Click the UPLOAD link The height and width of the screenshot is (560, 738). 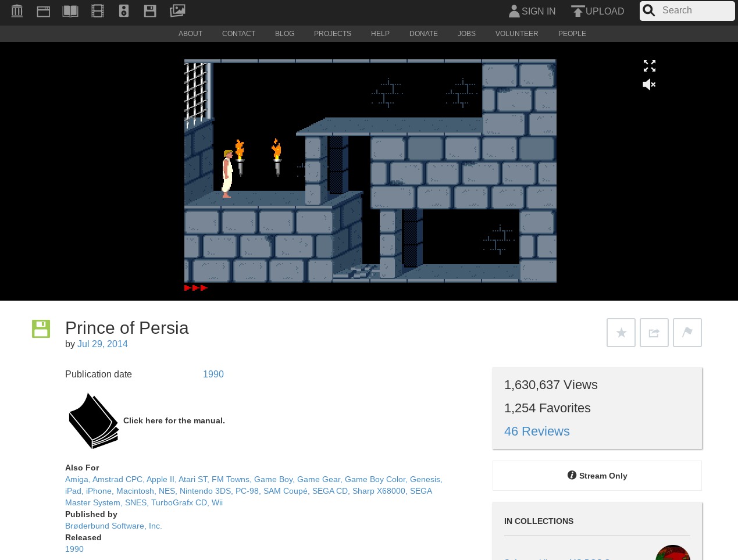(605, 11)
